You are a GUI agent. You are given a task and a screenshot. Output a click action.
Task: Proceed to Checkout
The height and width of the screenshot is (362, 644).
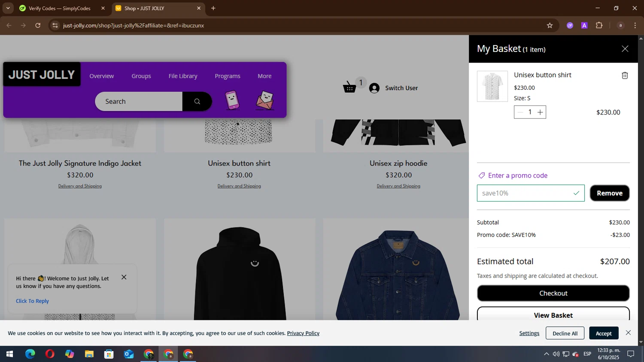pos(553,293)
